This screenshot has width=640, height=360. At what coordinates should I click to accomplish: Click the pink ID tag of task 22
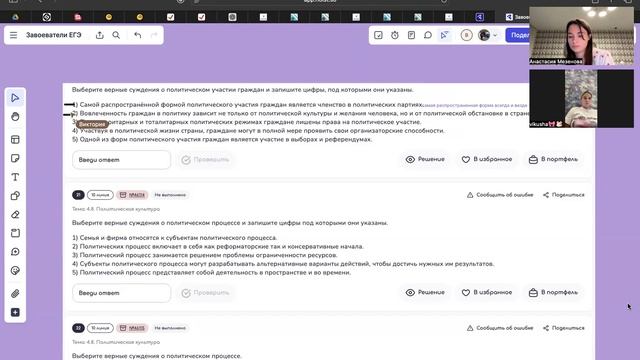pos(132,328)
